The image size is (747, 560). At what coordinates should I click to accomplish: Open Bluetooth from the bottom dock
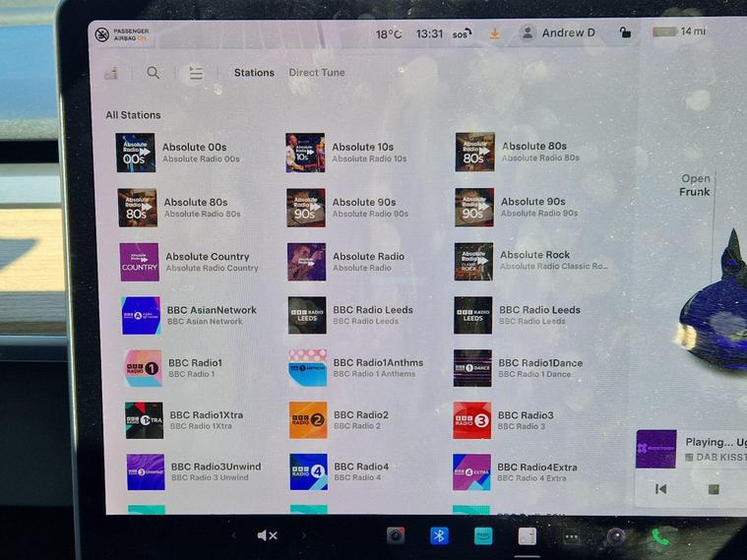pos(439,535)
